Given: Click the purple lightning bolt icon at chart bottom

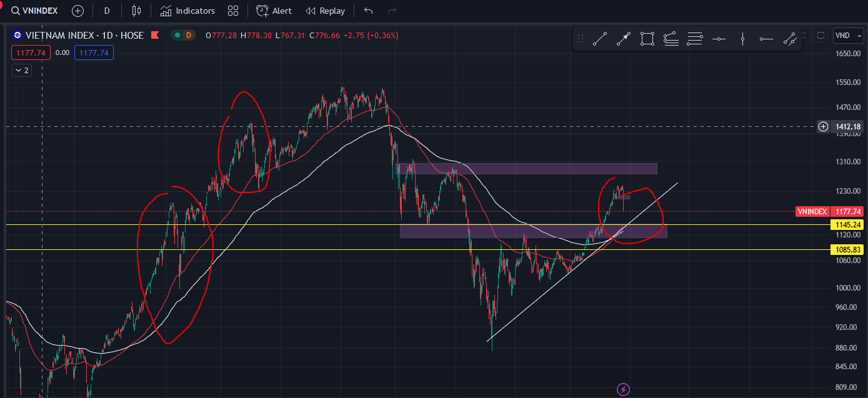Looking at the screenshot, I should 623,390.
